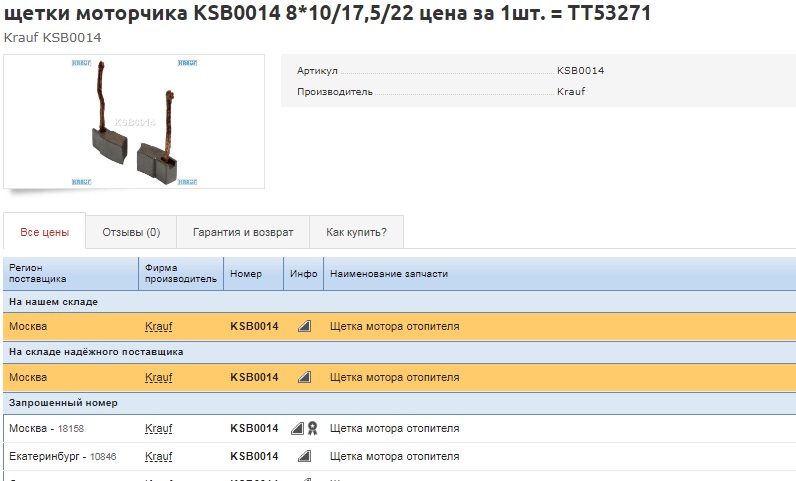Click Регион поставщика column header
The height and width of the screenshot is (481, 796).
point(71,273)
